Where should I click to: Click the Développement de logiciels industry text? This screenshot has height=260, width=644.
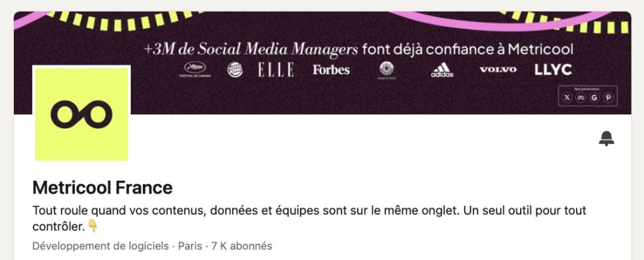pyautogui.click(x=101, y=246)
